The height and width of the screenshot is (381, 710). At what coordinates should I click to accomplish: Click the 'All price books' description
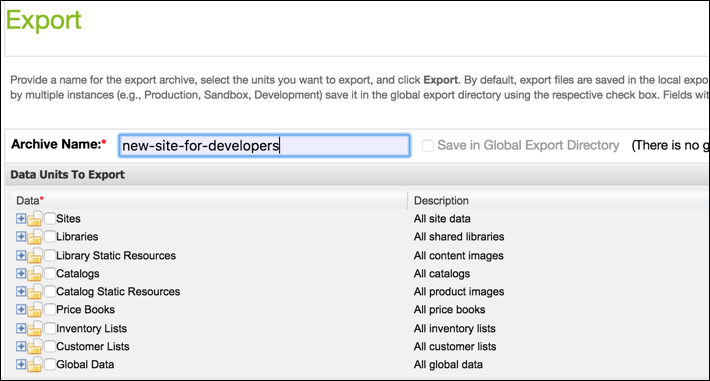click(450, 309)
